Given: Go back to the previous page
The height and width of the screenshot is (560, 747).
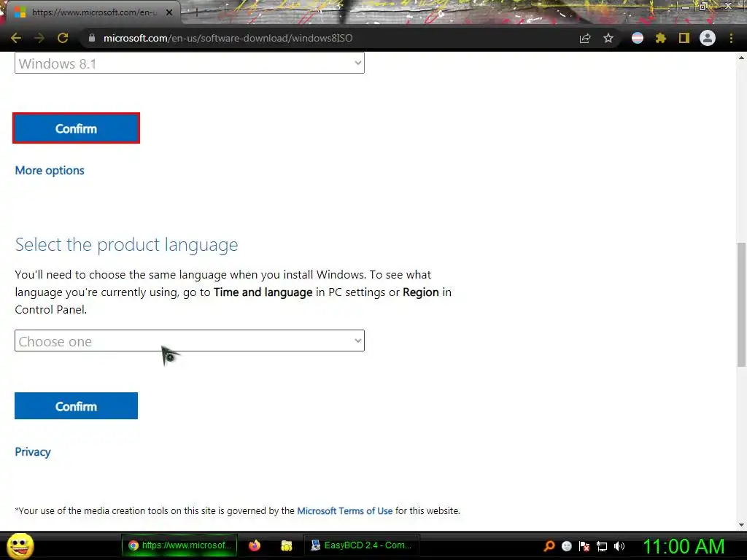Looking at the screenshot, I should click(x=16, y=38).
